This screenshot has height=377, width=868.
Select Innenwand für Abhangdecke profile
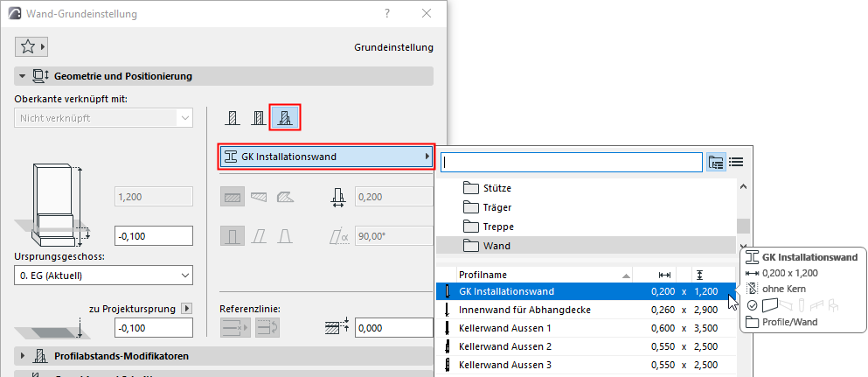pos(524,310)
